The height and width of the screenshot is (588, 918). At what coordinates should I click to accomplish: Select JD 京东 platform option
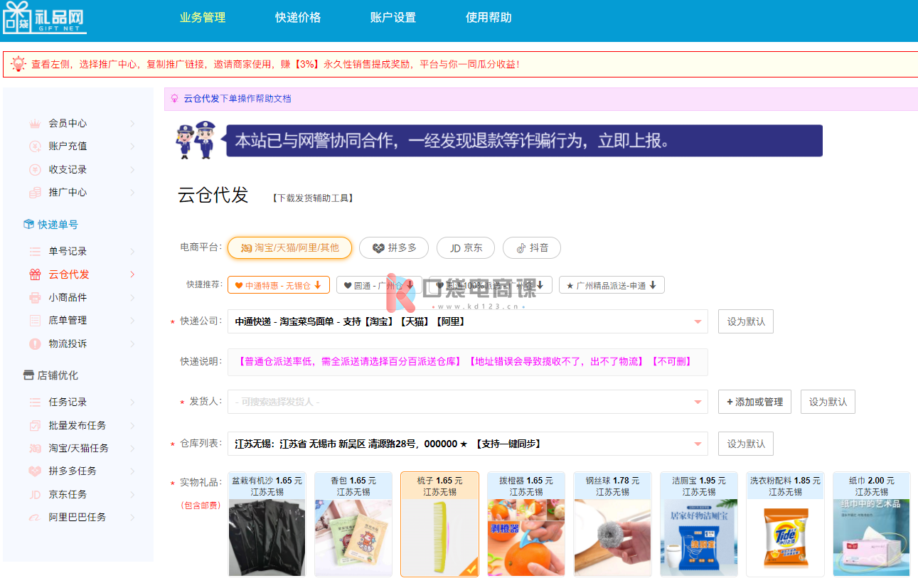[x=466, y=248]
